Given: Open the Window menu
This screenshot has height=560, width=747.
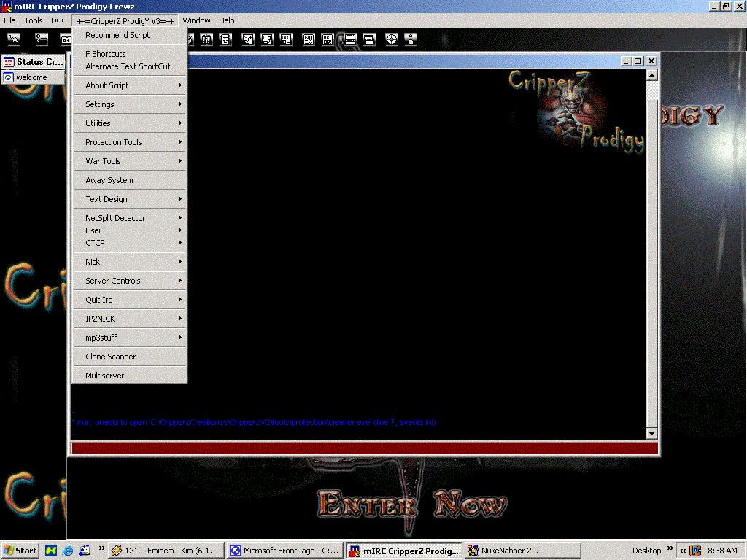Looking at the screenshot, I should (196, 20).
